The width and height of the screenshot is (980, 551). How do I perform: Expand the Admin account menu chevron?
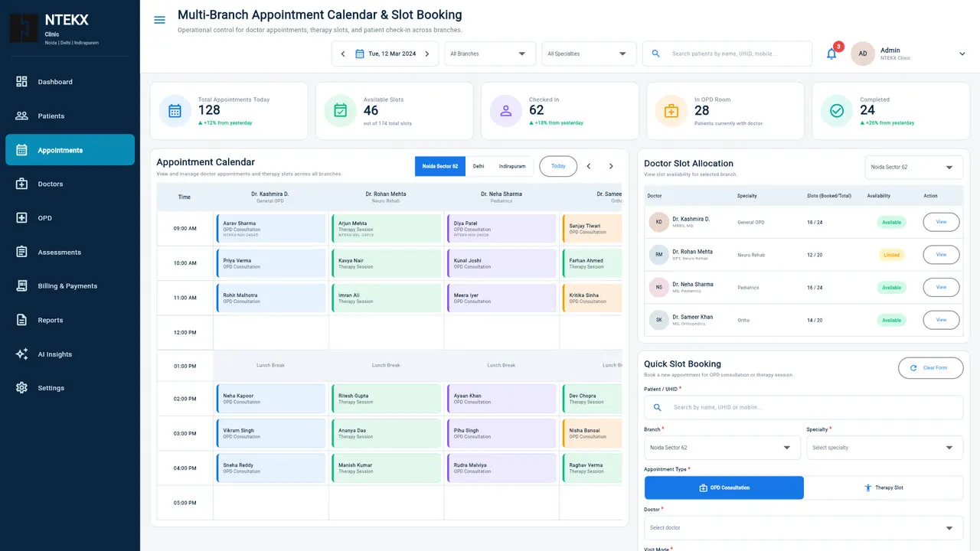click(x=962, y=54)
